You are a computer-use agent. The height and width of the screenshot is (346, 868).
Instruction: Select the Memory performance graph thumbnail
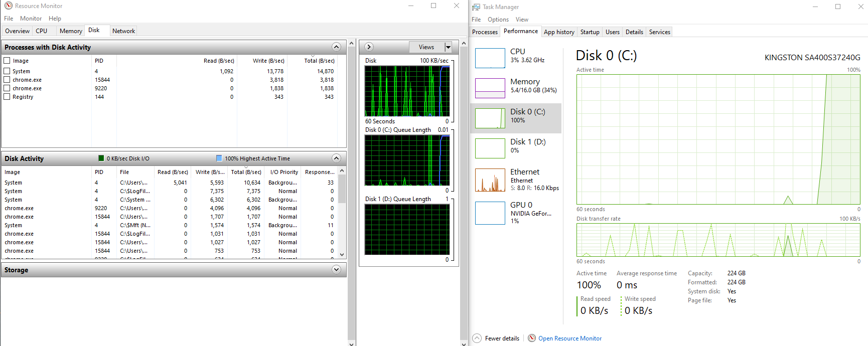click(x=490, y=88)
